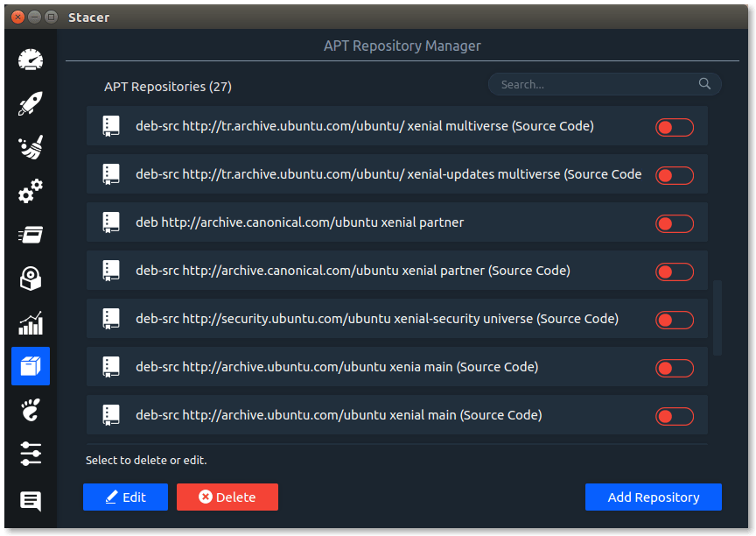Select xenial-updates multiverse repository row
The width and height of the screenshot is (756, 536).
[x=396, y=174]
